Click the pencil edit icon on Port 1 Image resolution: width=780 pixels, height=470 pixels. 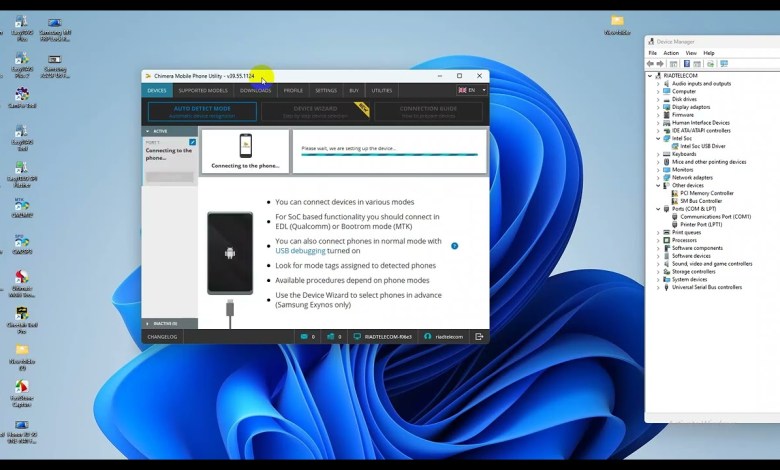[193, 142]
